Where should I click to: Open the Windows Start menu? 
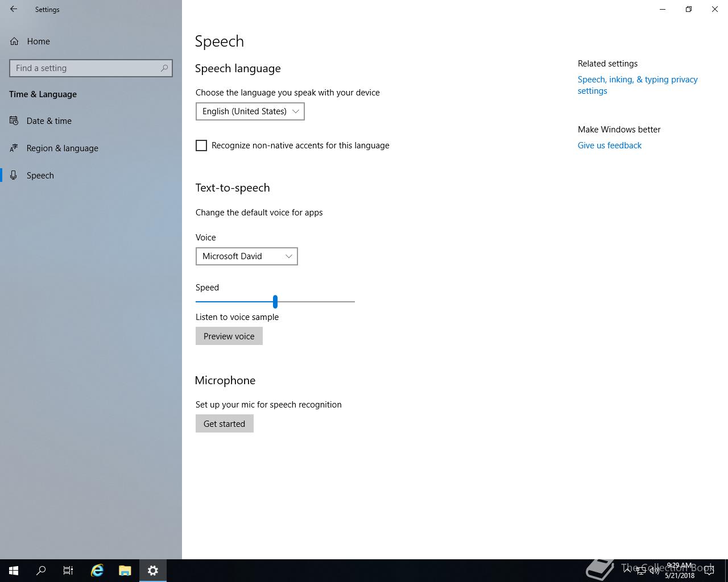coord(14,571)
